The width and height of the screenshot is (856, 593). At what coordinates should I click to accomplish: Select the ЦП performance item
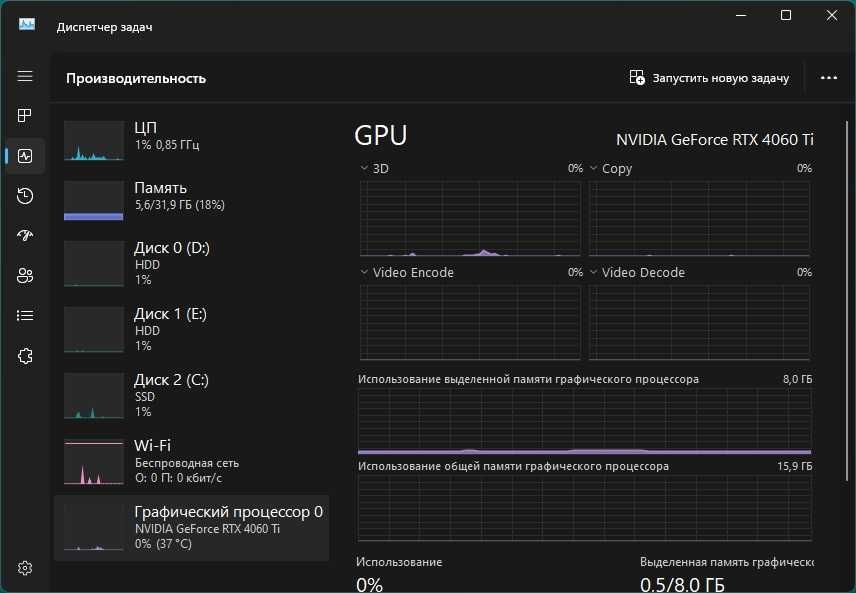[x=191, y=139]
